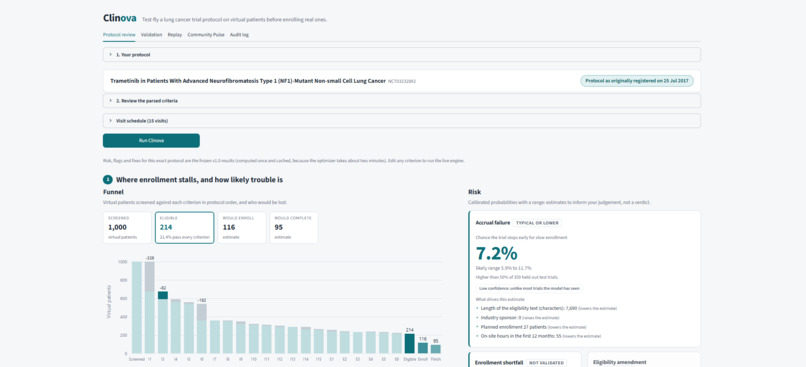Viewport: 806px width, 367px height.
Task: Expand the '1. Your protocol' section
Action: click(x=401, y=54)
